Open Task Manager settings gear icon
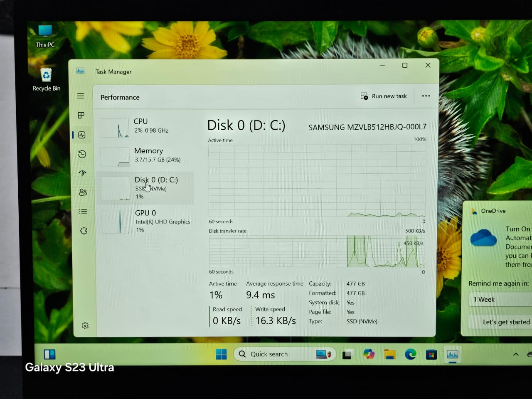The image size is (532, 399). point(85,326)
